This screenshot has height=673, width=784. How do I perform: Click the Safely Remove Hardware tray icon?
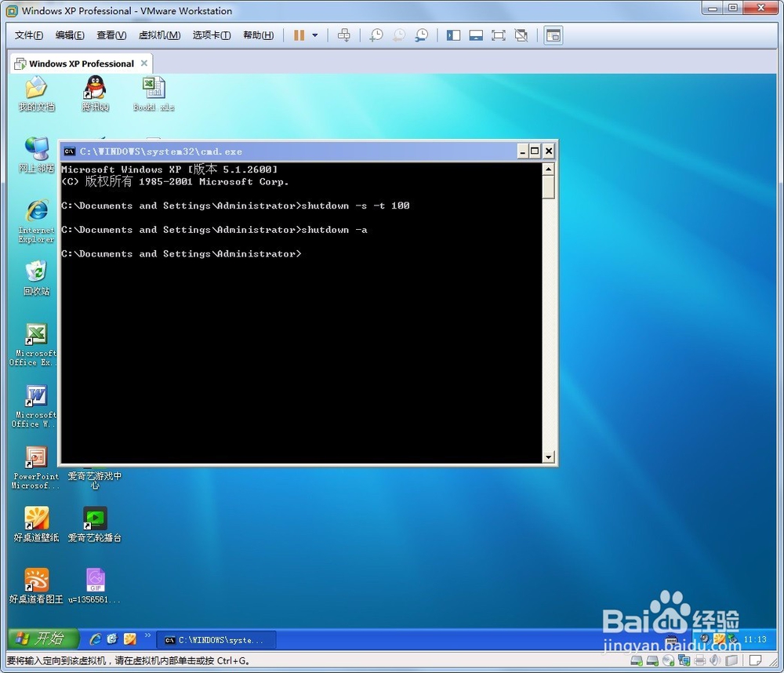732,638
